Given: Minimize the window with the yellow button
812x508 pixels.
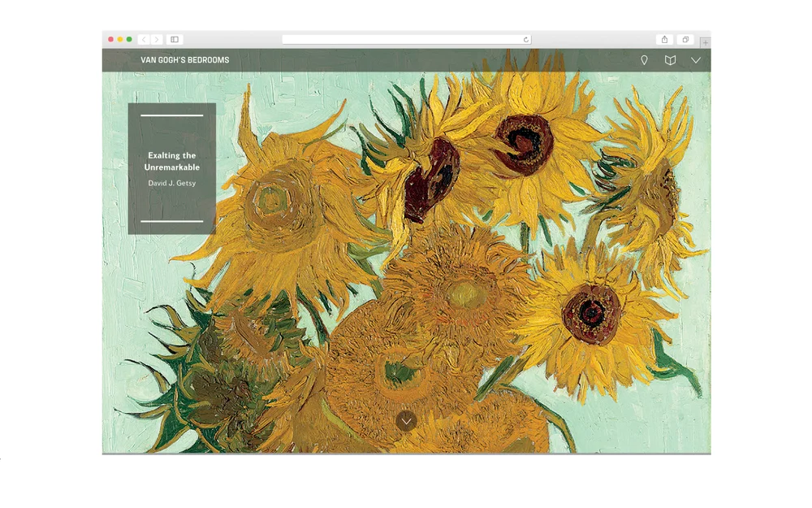Looking at the screenshot, I should point(120,39).
